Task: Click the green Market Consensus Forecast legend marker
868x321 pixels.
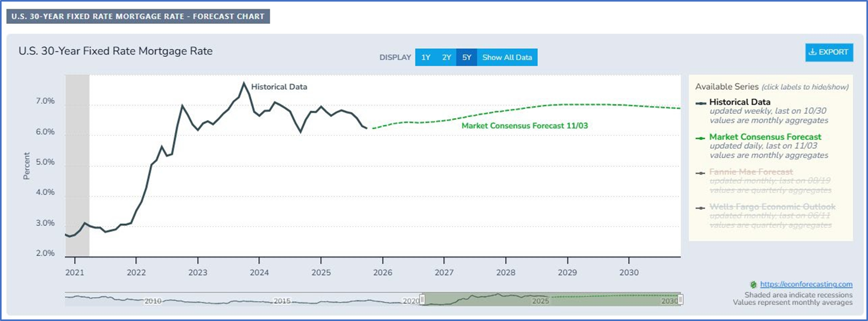Action: 700,138
